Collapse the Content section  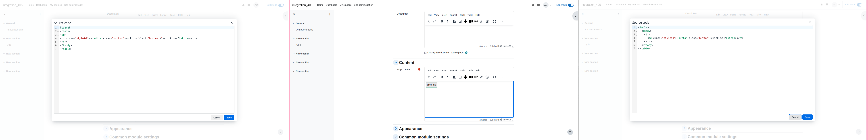396,63
